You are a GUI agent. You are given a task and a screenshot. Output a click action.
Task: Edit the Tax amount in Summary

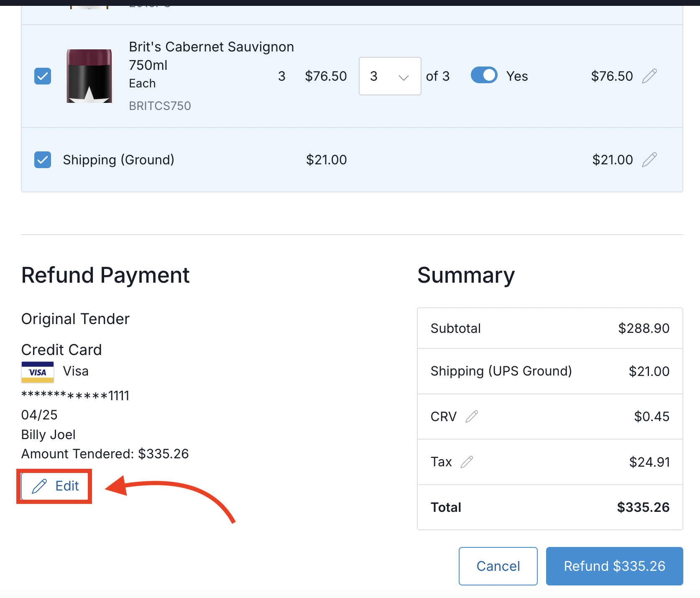click(x=467, y=462)
